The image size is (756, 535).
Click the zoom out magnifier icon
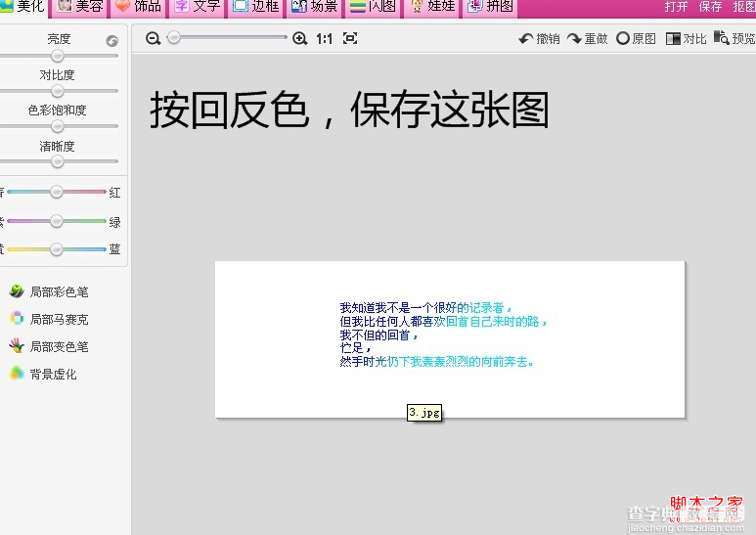(153, 38)
